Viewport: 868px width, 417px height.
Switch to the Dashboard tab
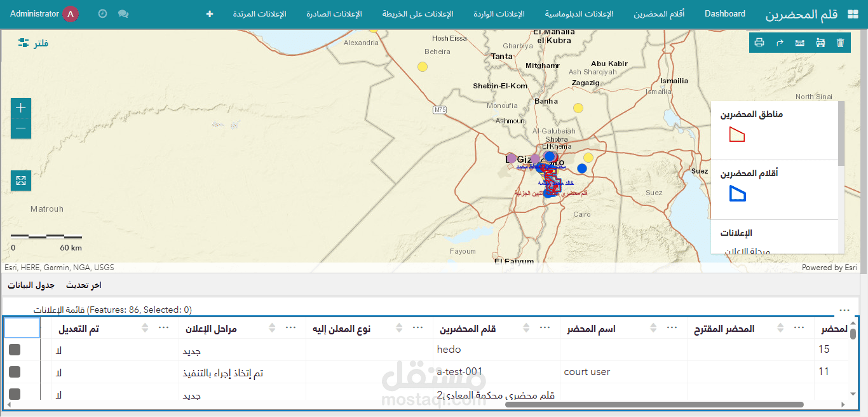click(x=724, y=13)
